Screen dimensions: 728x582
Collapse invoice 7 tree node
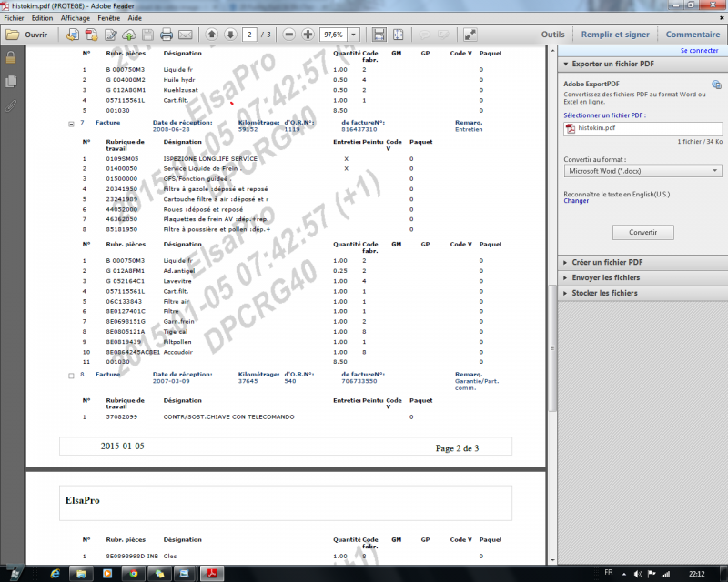click(71, 123)
